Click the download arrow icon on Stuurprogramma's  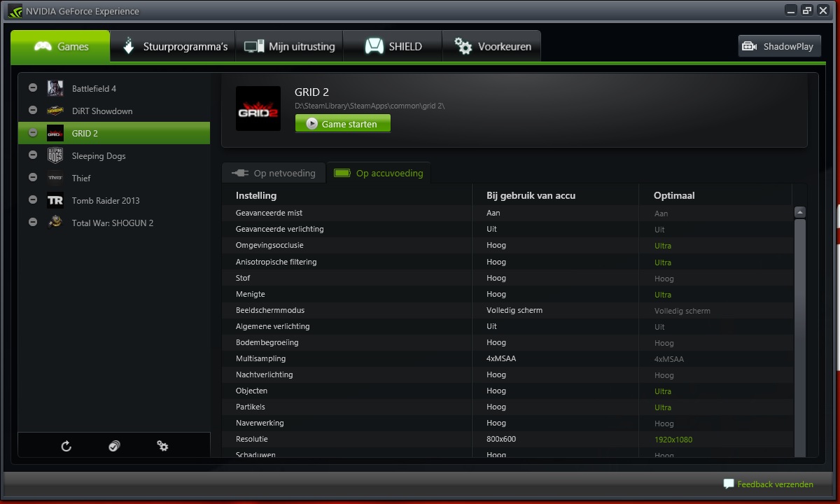128,46
